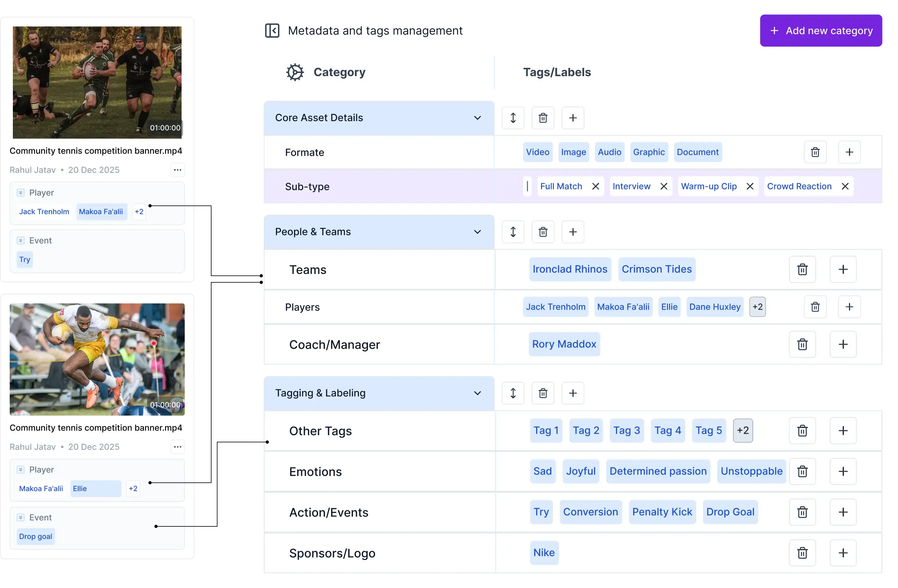The height and width of the screenshot is (588, 898).
Task: Remove the Crowd Reaction tag
Action: (845, 186)
